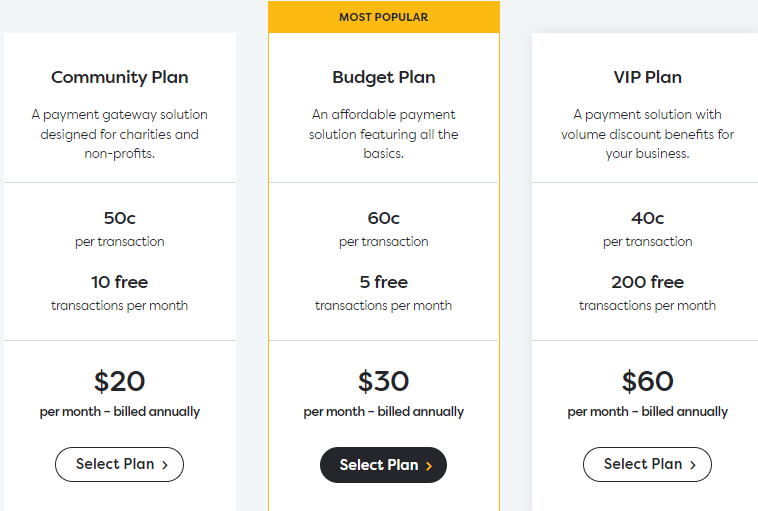Viewport: 758px width, 511px height.
Task: Click chevron arrow in VIP Select Plan button
Action: 693,465
